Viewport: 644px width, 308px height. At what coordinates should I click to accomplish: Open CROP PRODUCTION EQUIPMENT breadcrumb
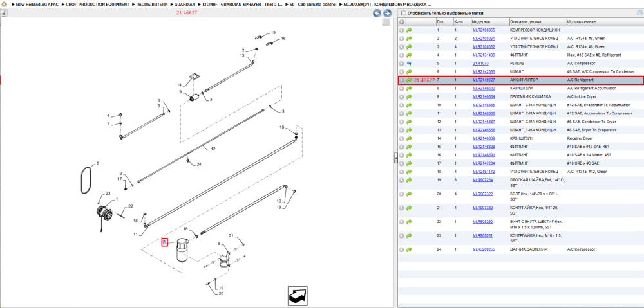[x=97, y=4]
